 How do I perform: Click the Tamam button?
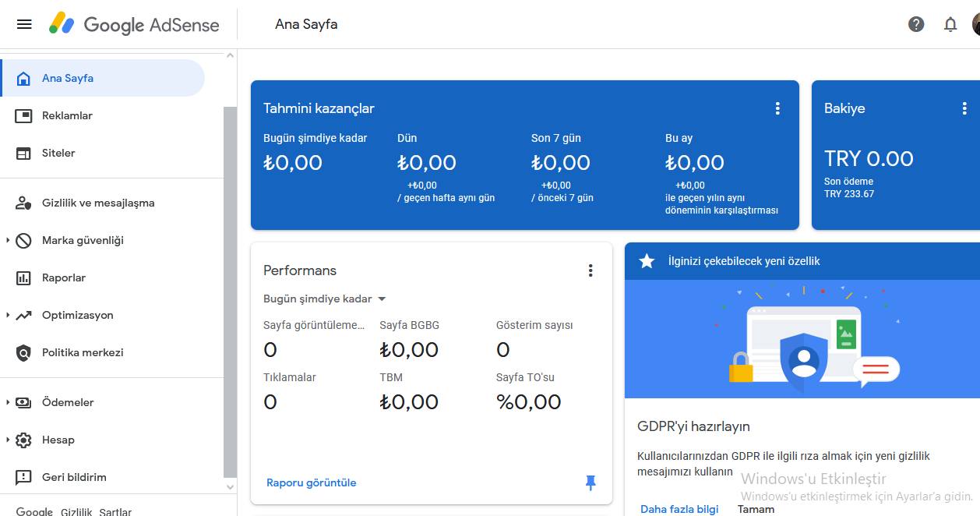(756, 509)
